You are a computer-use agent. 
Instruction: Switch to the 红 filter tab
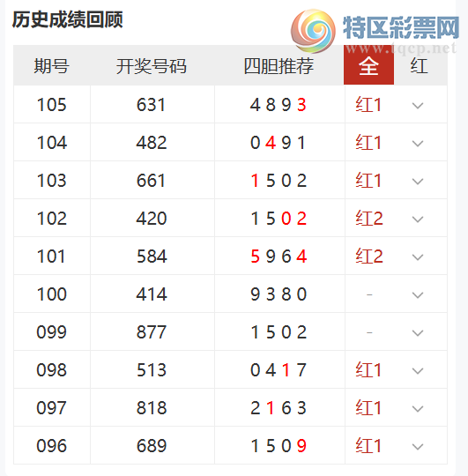[x=420, y=65]
